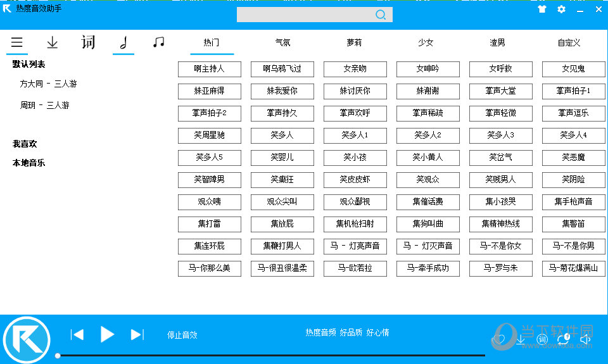Play the 啊乌鸦飞过 sound effect

tap(282, 69)
